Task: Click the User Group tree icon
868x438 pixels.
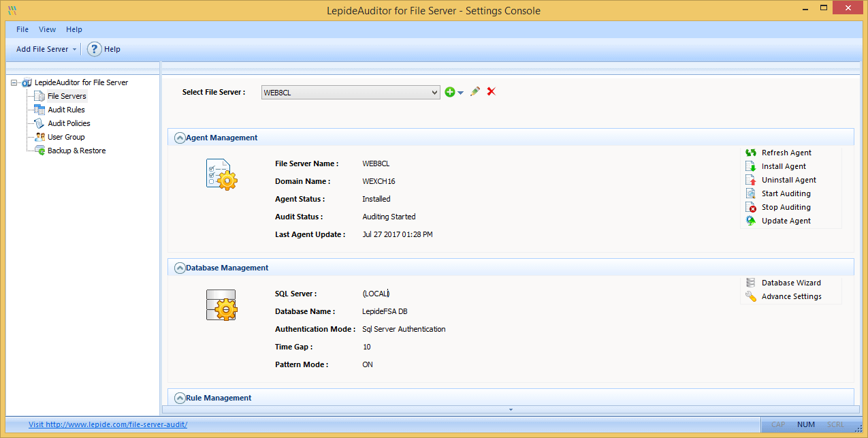Action: click(39, 137)
